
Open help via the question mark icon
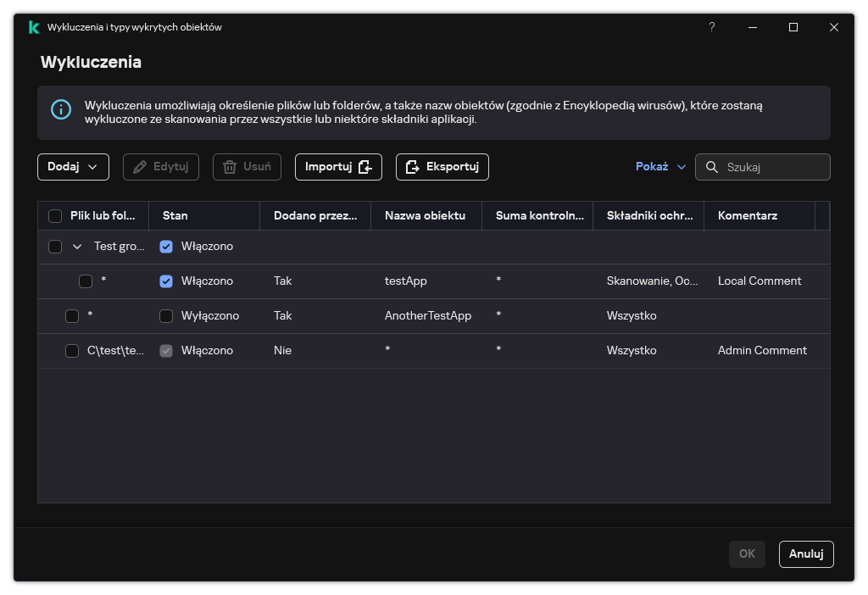click(x=712, y=27)
